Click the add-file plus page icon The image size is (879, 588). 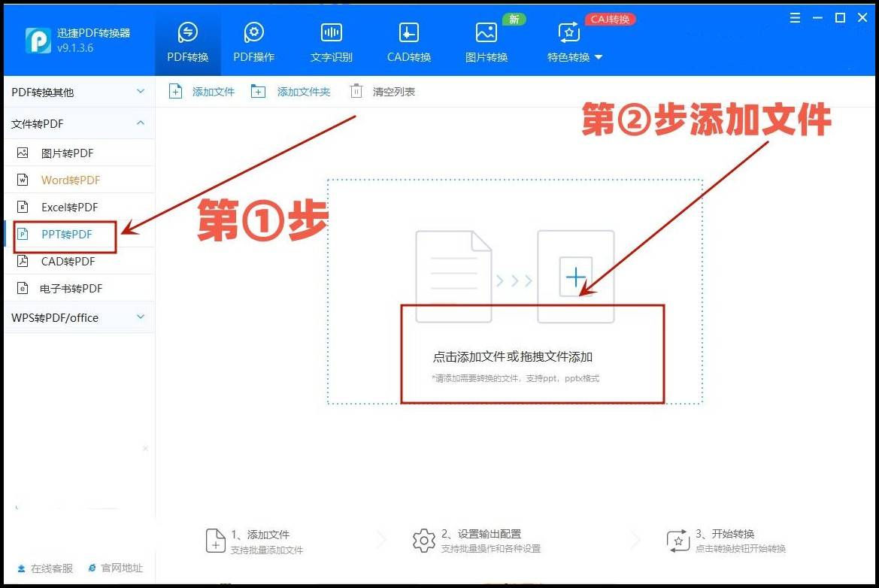(x=175, y=92)
